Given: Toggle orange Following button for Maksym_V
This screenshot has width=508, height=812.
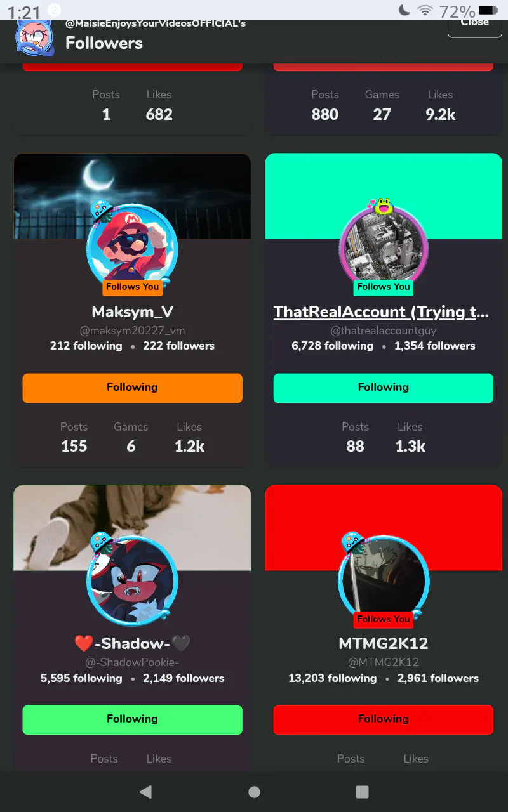Looking at the screenshot, I should [x=132, y=388].
